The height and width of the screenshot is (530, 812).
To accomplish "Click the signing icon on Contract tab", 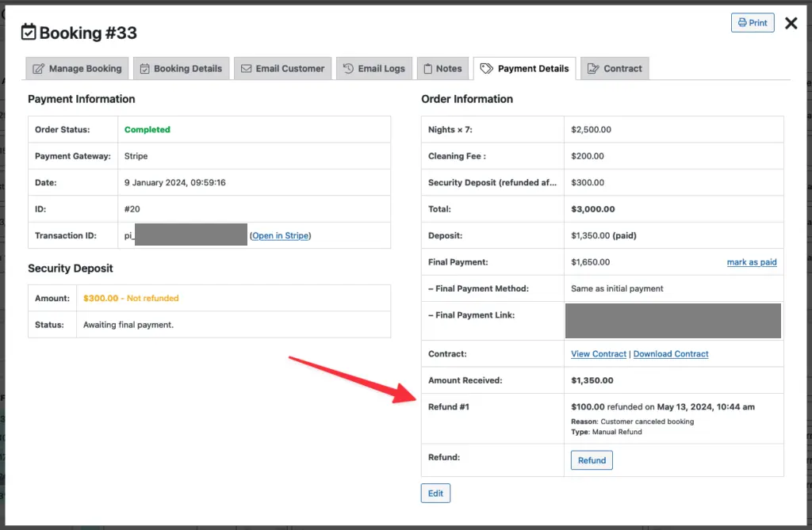I will tap(592, 69).
